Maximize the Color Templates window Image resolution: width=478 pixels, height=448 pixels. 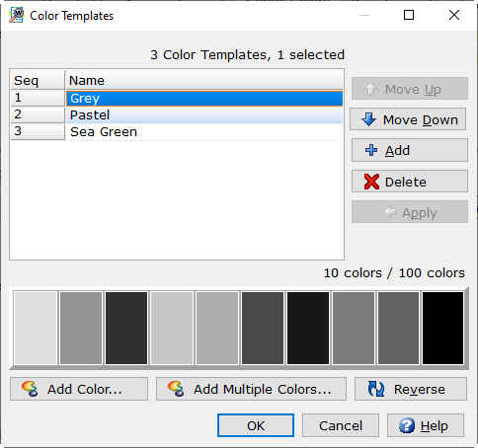(409, 15)
